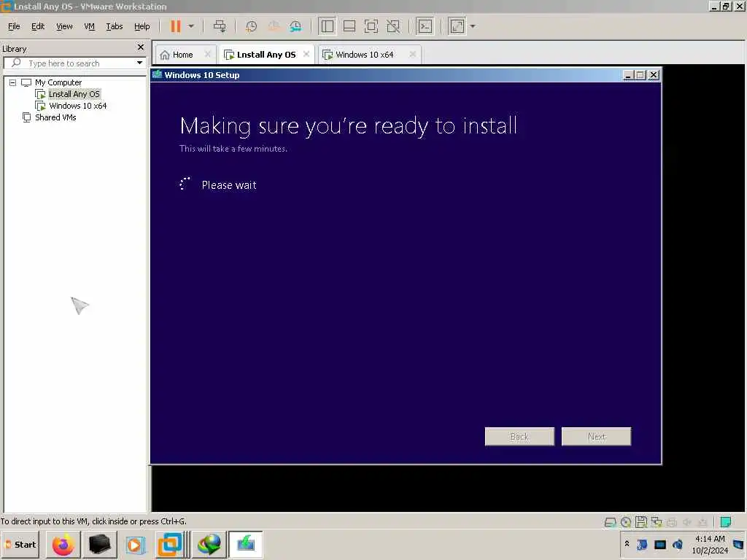Viewport: 747px width, 560px height.
Task: Open the Snapshot Manager toolbar icon
Action: point(295,26)
